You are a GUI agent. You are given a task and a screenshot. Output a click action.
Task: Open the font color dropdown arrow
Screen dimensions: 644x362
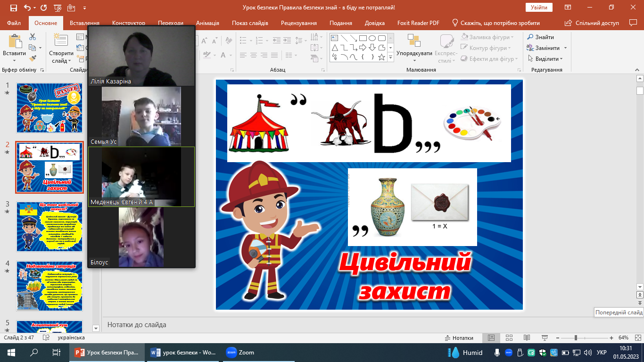231,55
